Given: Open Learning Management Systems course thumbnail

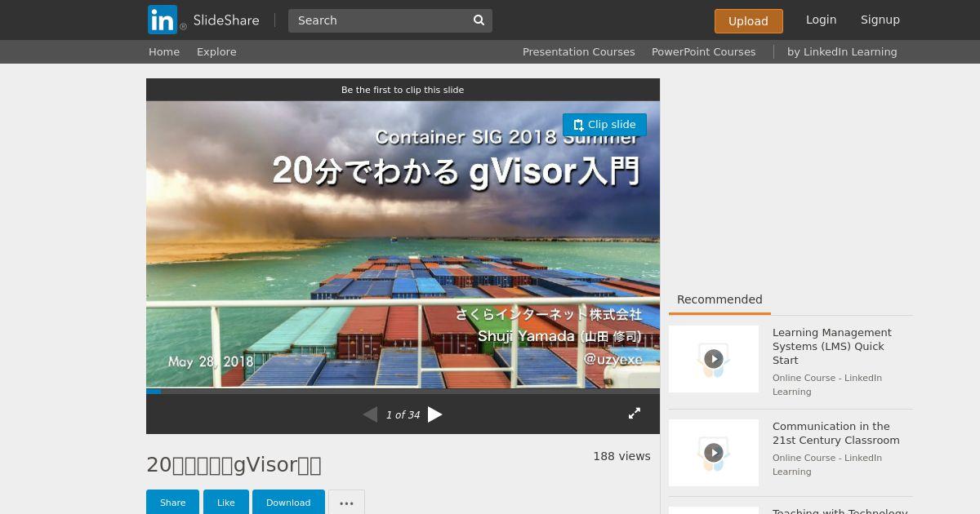Looking at the screenshot, I should tap(714, 359).
